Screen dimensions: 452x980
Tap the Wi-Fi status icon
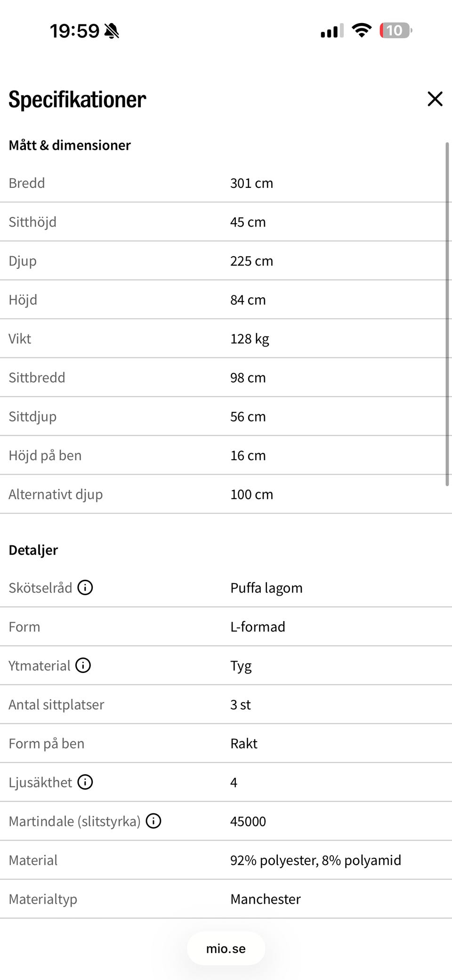pos(362,31)
